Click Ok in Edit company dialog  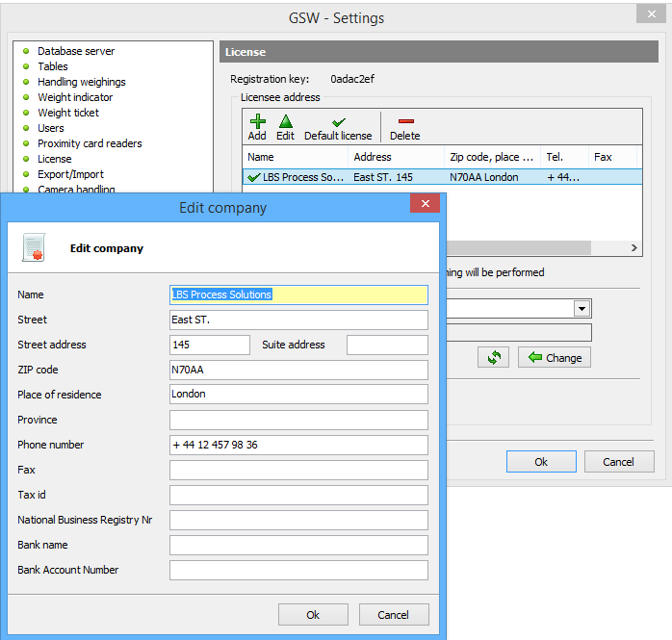[313, 615]
